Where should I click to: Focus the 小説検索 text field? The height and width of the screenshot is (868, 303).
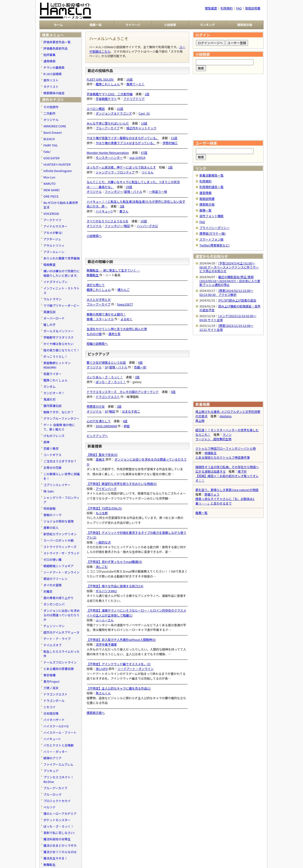click(225, 62)
